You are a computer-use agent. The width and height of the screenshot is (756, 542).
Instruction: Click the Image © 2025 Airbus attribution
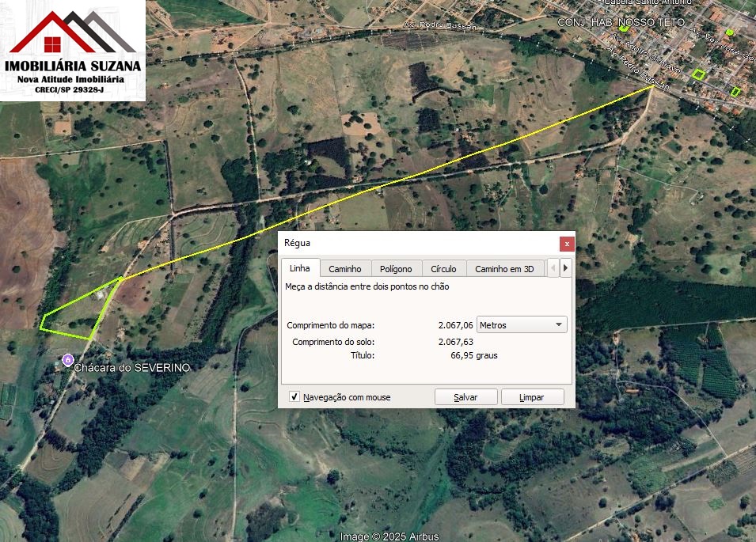pyautogui.click(x=389, y=536)
